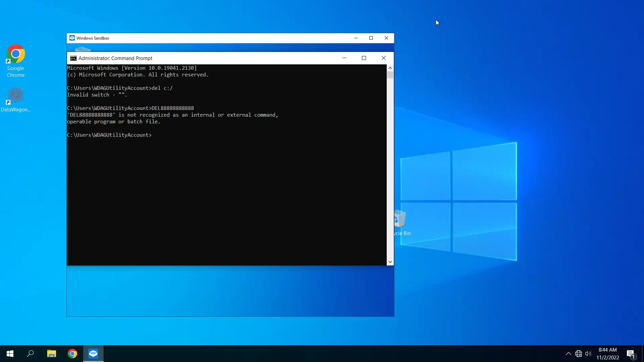Select Windows Sandbox taskbar button
This screenshot has width=644, height=362.
coord(93,354)
